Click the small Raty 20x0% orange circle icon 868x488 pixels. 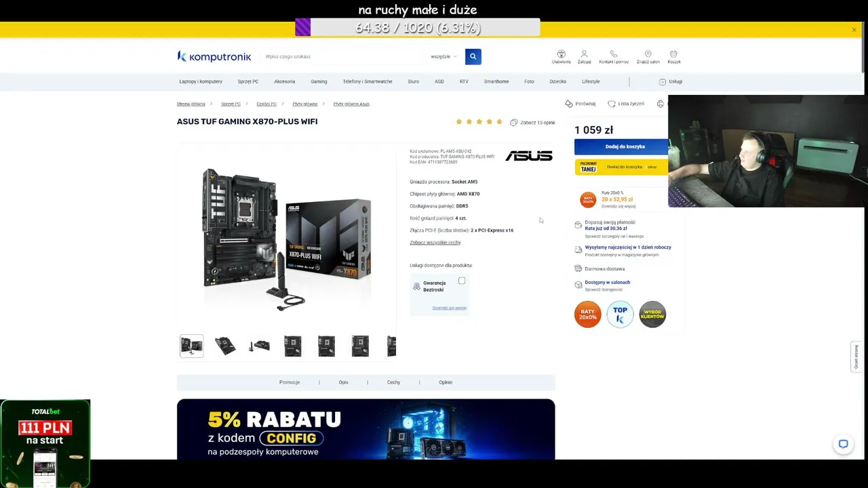click(x=587, y=199)
